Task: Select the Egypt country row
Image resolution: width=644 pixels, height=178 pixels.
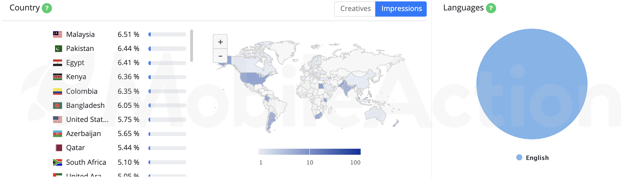Action: [120, 63]
